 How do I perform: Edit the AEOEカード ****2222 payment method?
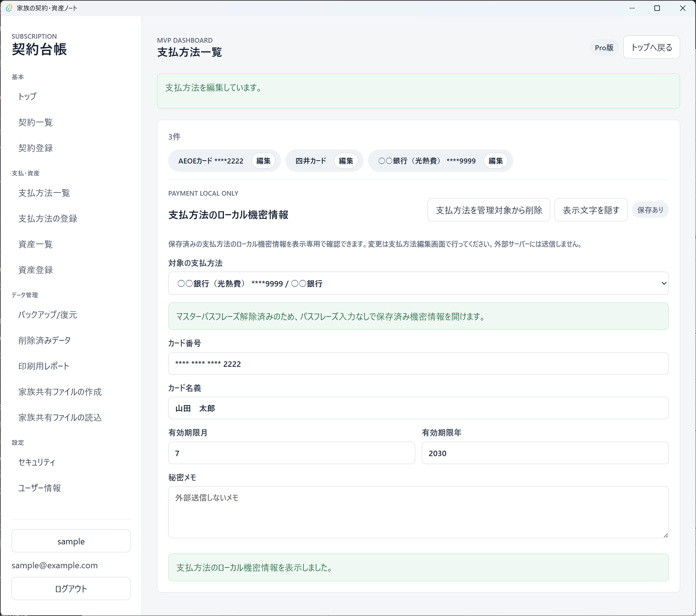pos(263,161)
